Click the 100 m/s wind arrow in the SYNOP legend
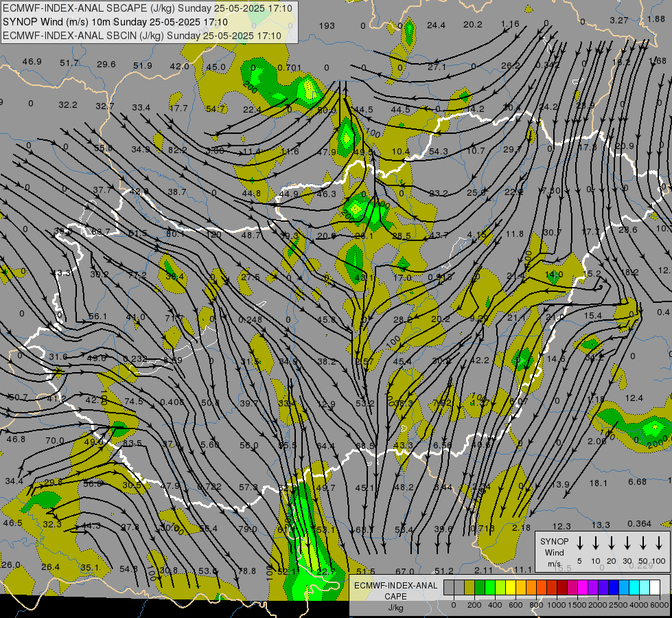The image size is (672, 618). click(659, 543)
